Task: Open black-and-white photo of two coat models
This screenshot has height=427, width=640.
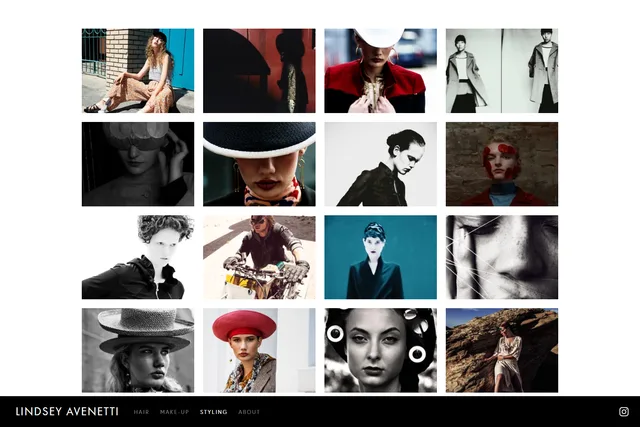Action: tap(502, 71)
